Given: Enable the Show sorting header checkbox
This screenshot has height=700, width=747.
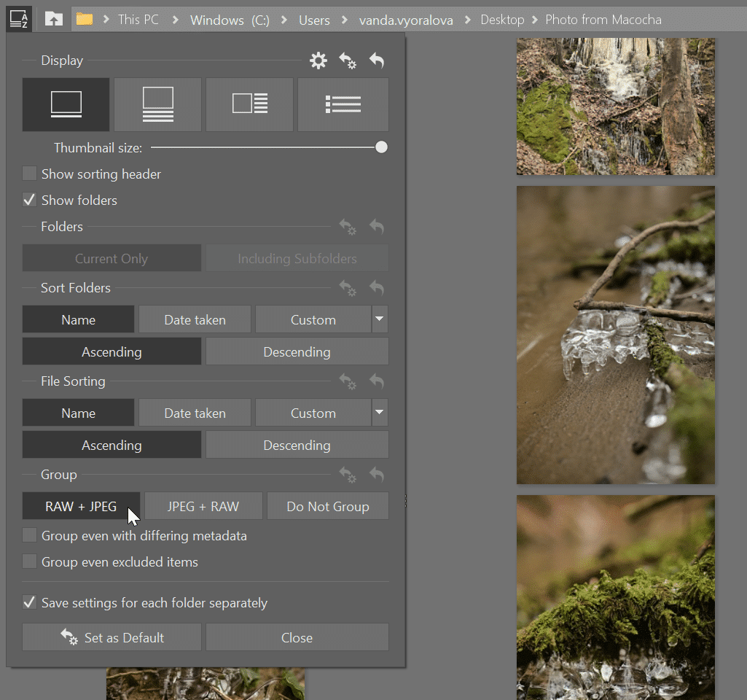Looking at the screenshot, I should [30, 174].
